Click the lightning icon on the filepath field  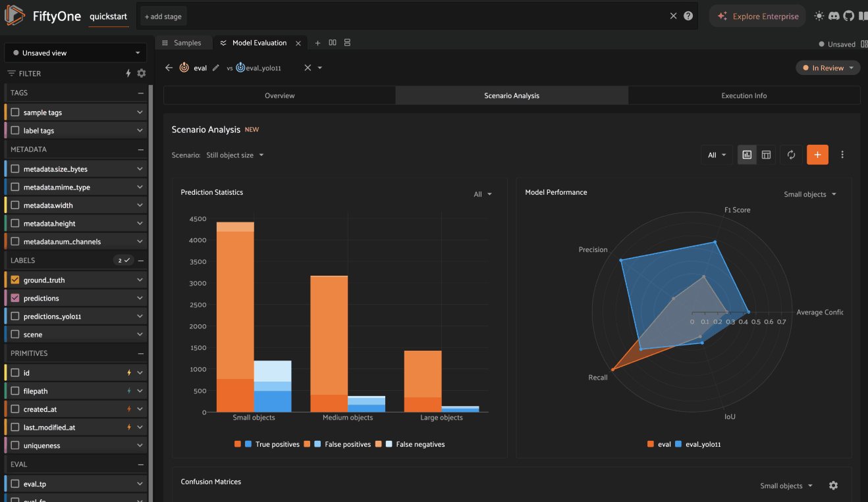[129, 391]
